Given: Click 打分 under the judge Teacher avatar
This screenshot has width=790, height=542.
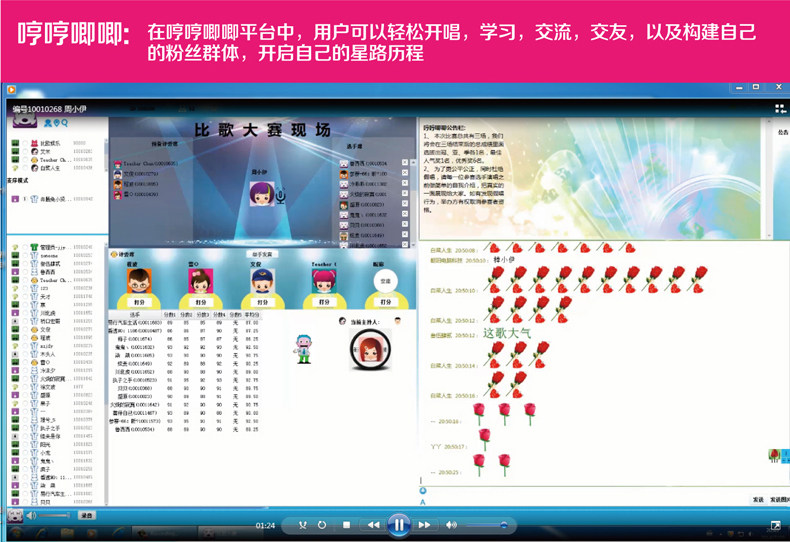Looking at the screenshot, I should 324,302.
